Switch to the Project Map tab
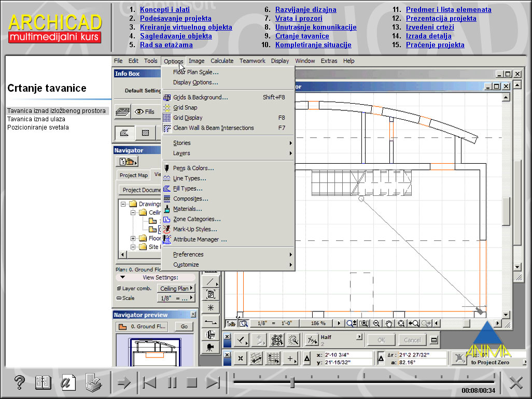Screen dimensions: 532x399 point(133,175)
